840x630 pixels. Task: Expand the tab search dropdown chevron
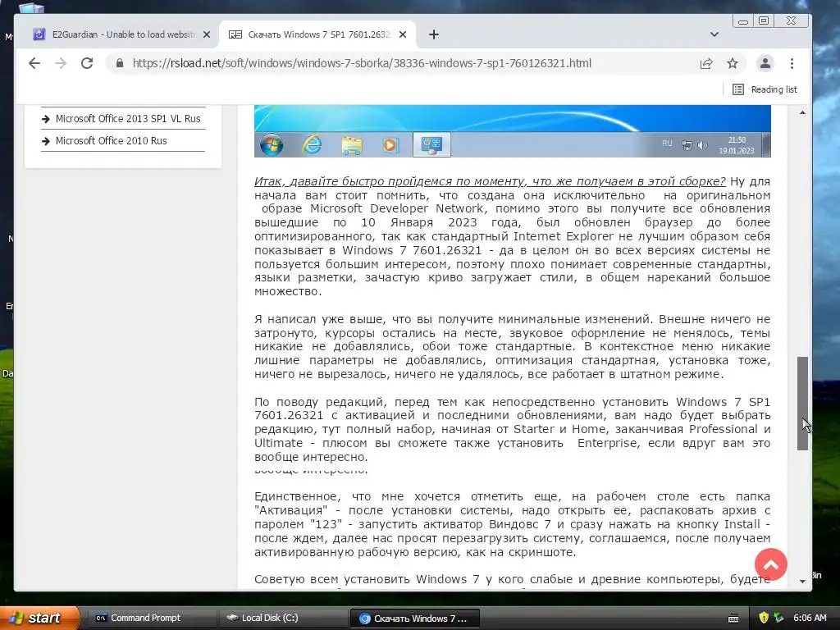(x=714, y=34)
